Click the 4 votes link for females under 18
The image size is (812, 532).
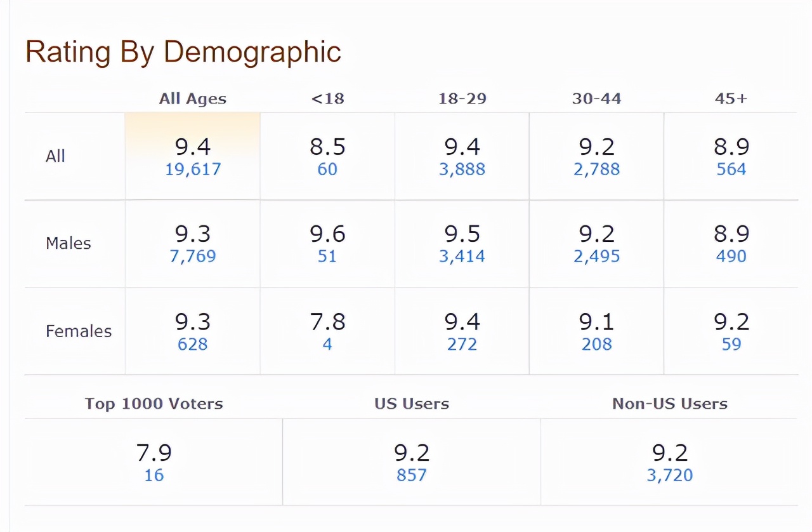[x=327, y=344]
